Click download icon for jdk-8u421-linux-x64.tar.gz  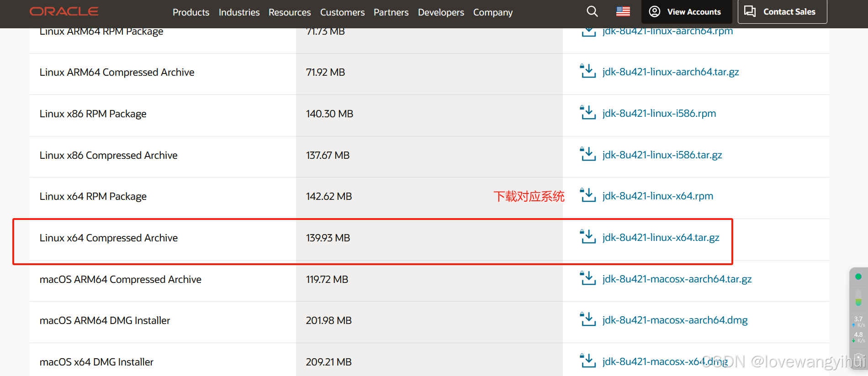coord(588,237)
